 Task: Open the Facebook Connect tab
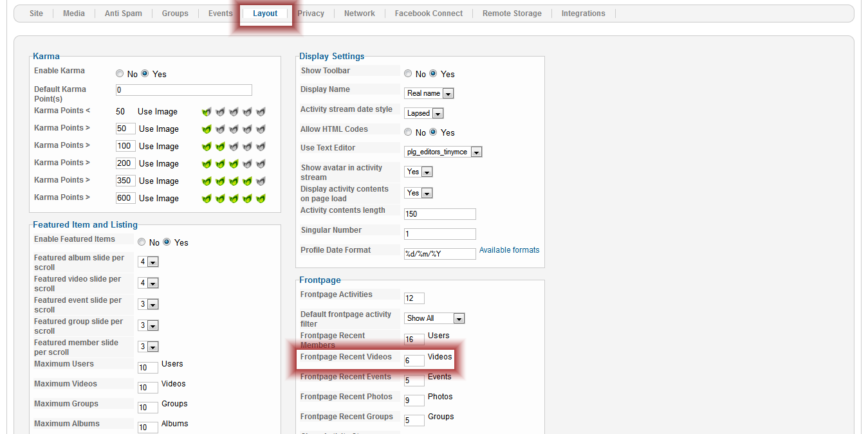429,14
